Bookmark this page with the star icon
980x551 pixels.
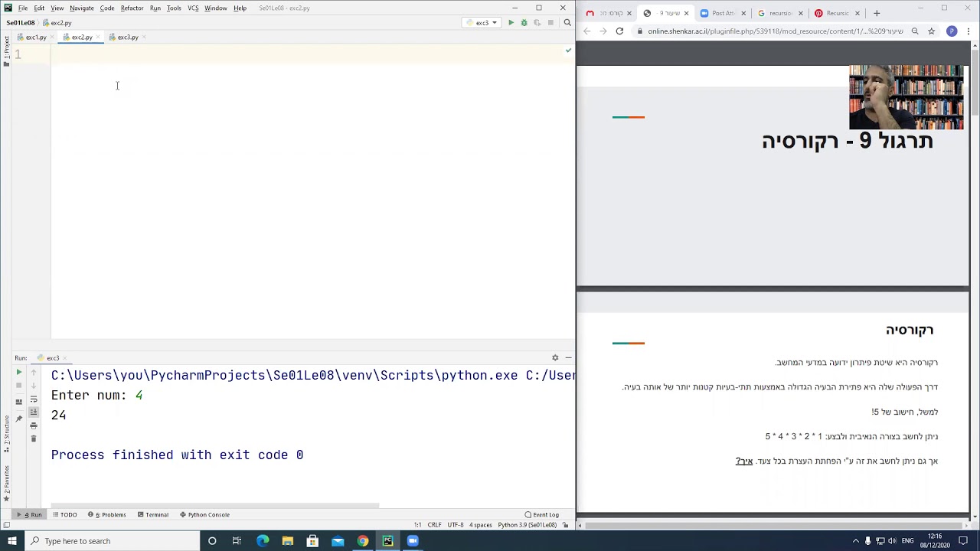932,31
